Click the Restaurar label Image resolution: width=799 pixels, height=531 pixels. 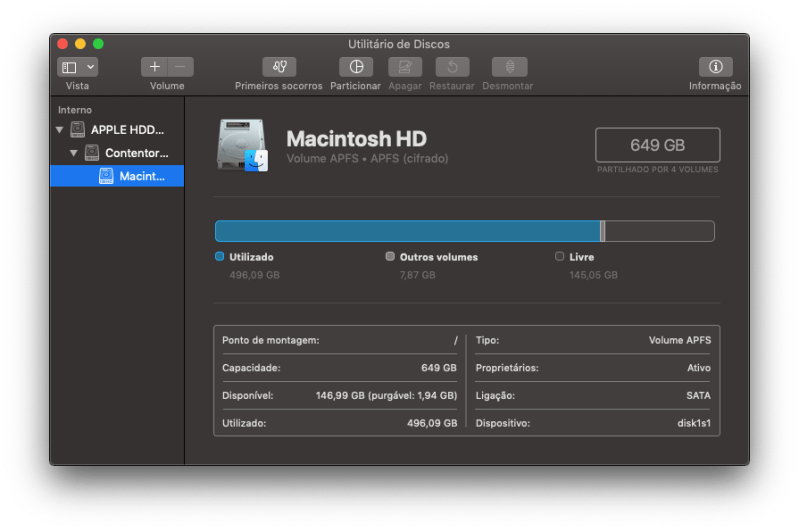452,86
